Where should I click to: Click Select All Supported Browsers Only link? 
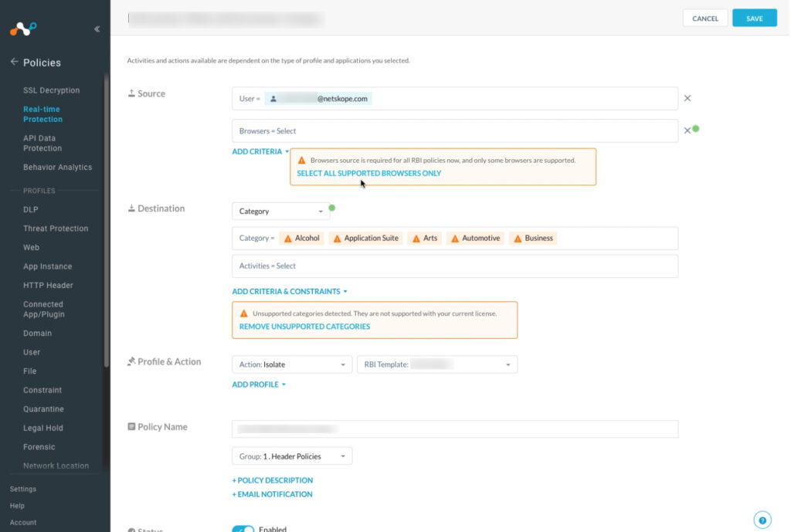tap(369, 174)
